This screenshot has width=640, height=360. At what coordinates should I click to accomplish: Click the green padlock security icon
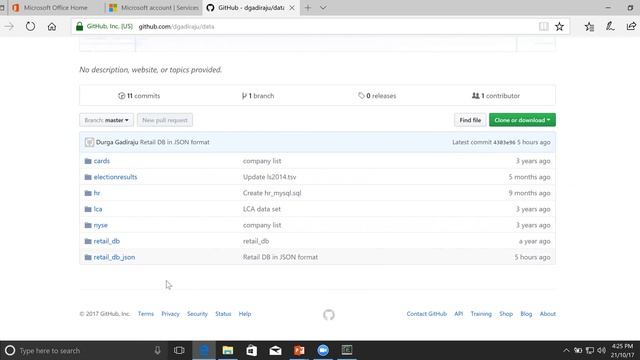(x=80, y=27)
